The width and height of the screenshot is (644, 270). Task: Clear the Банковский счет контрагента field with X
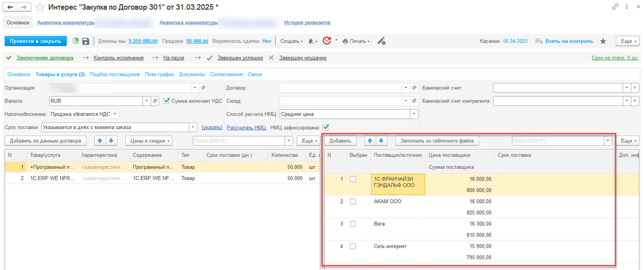pyautogui.click(x=635, y=101)
